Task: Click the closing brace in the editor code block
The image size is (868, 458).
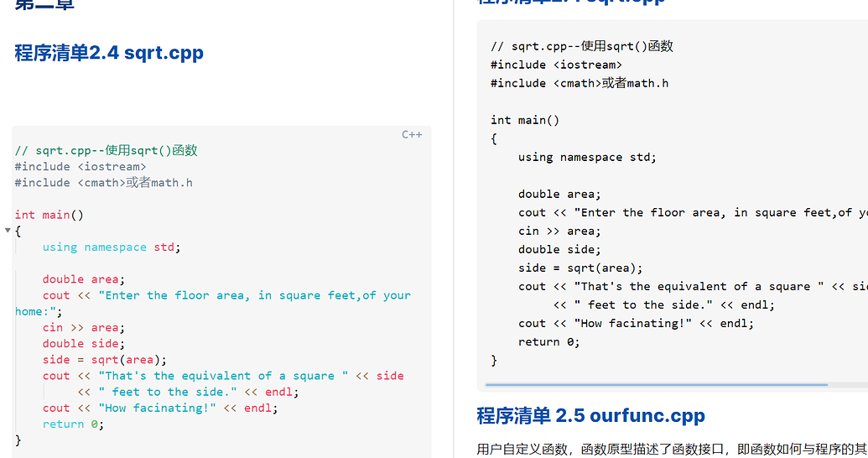Action: point(18,440)
